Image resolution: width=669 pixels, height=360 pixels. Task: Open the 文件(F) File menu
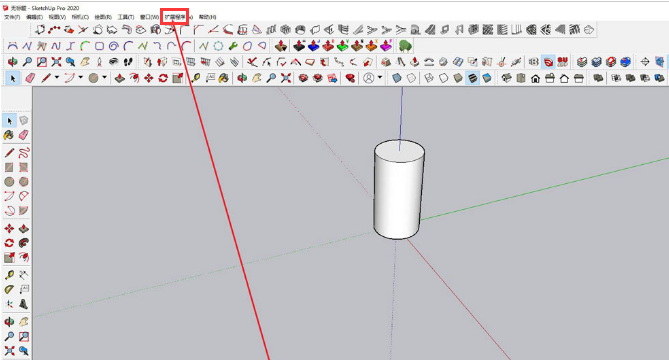[x=12, y=17]
